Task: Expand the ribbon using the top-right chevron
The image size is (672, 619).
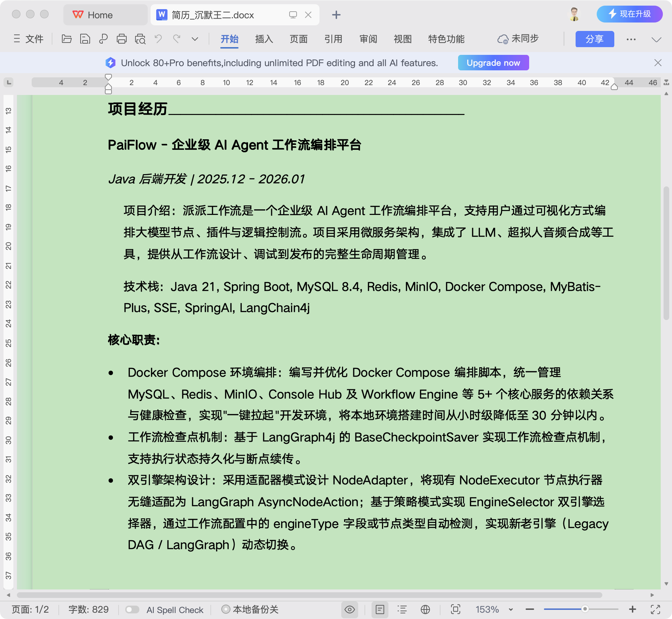Action: click(656, 39)
